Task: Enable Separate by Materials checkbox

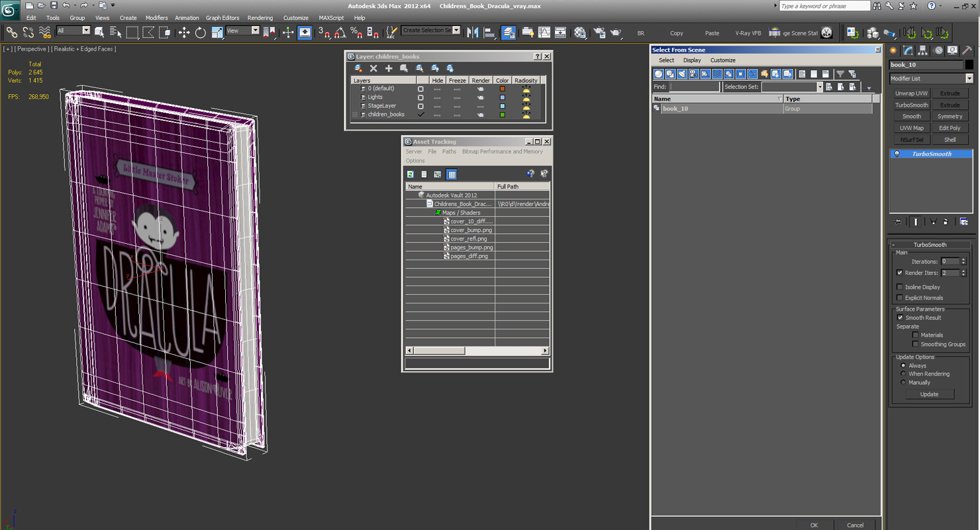Action: [916, 335]
